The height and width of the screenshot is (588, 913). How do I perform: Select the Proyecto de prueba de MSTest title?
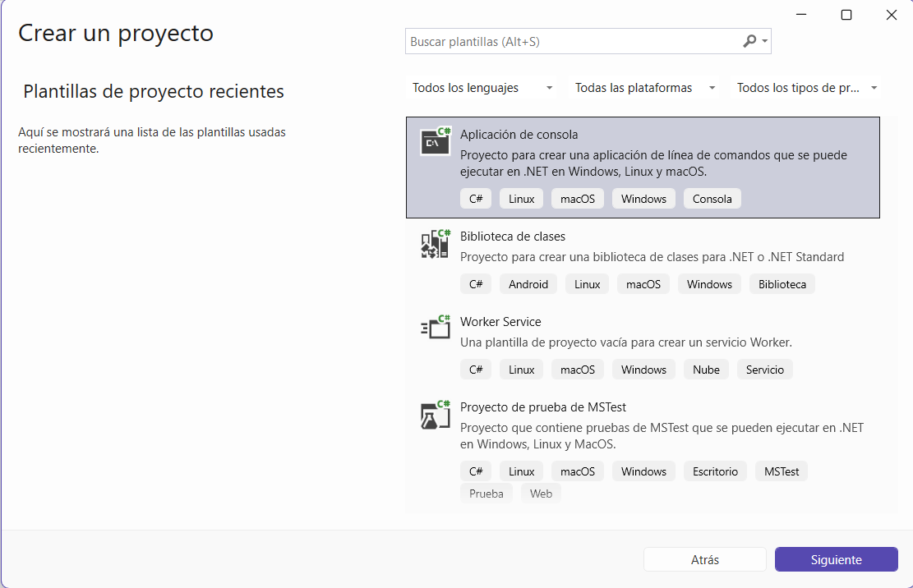543,407
